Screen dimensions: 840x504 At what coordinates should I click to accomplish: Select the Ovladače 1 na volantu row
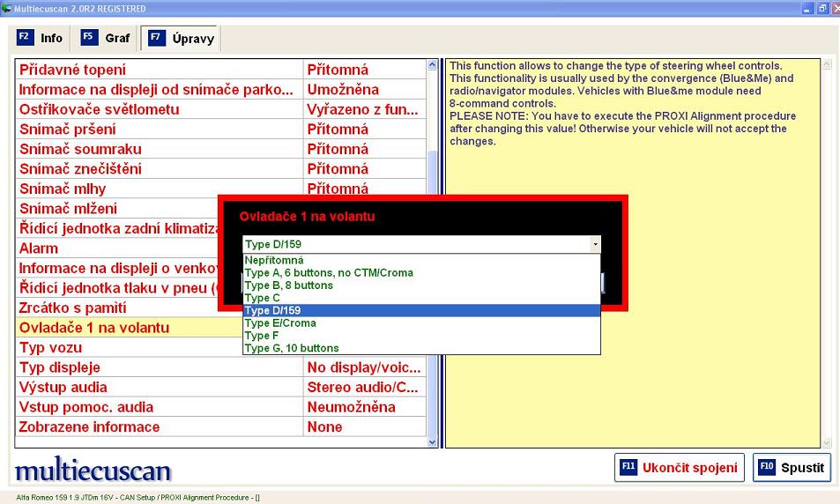[x=129, y=327]
